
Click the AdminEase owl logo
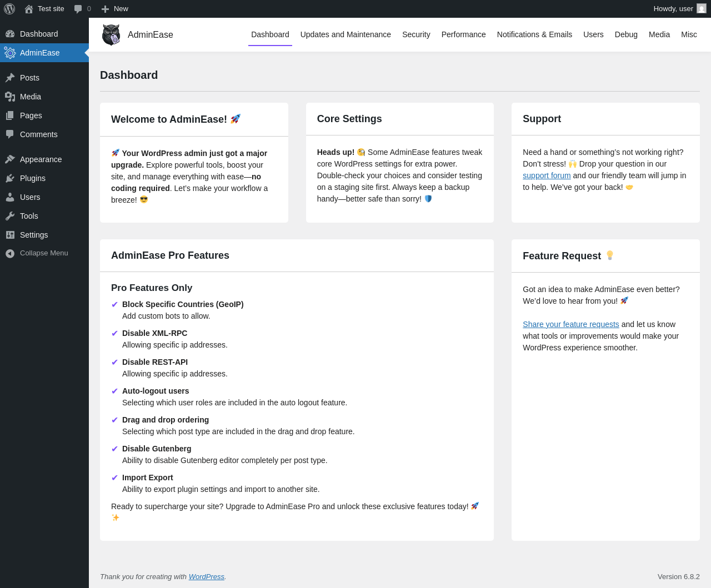[x=112, y=35]
